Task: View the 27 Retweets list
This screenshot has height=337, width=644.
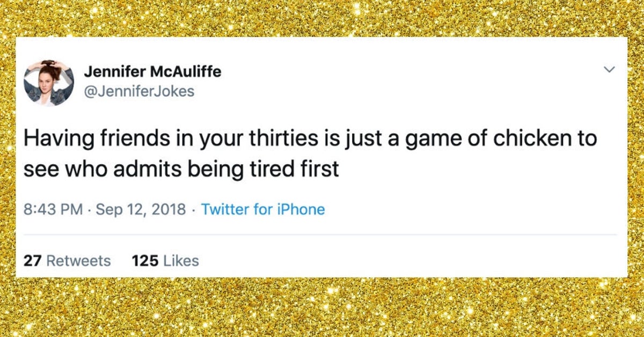Action: [x=68, y=260]
